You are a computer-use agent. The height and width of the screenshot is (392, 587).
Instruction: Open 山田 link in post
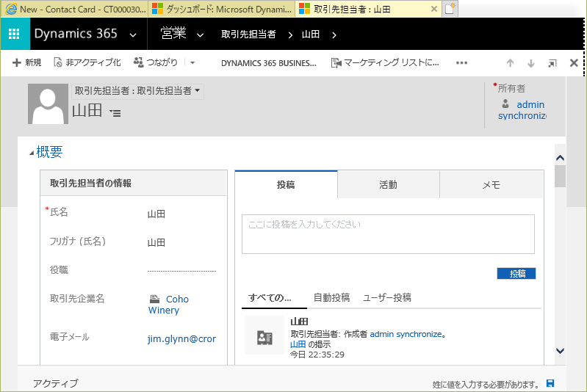(298, 344)
